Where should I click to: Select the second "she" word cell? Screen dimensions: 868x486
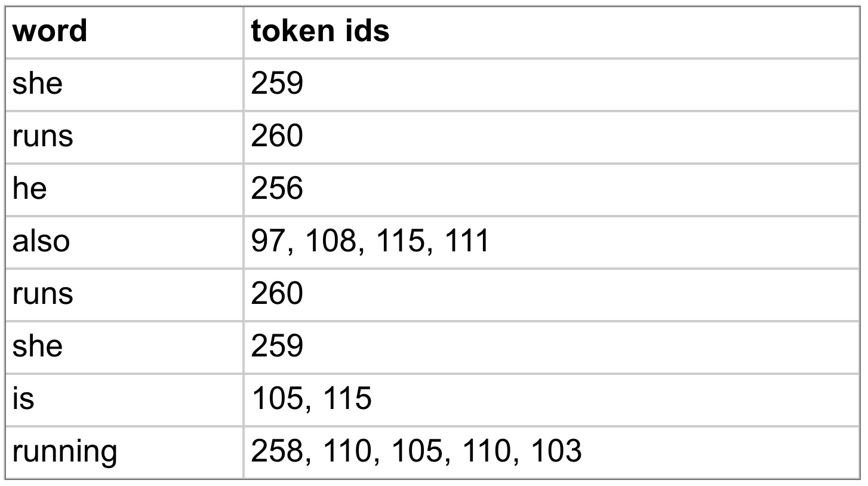37,347
